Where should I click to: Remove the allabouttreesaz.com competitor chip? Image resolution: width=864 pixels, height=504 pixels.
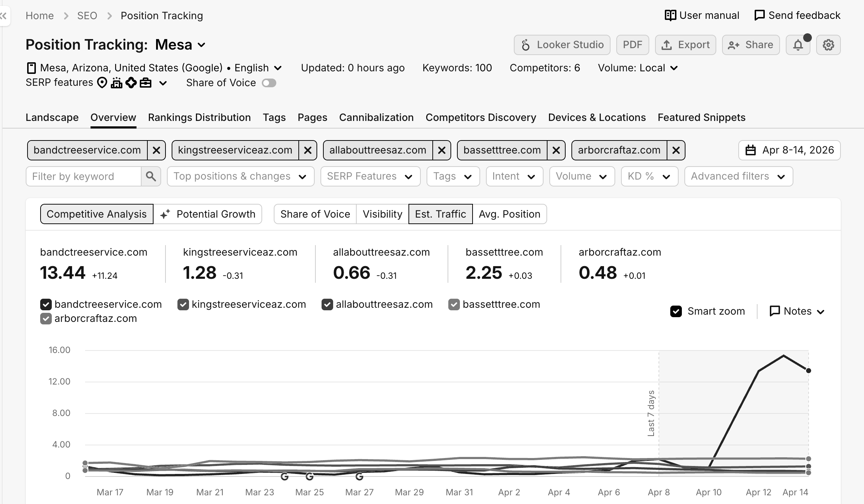442,150
